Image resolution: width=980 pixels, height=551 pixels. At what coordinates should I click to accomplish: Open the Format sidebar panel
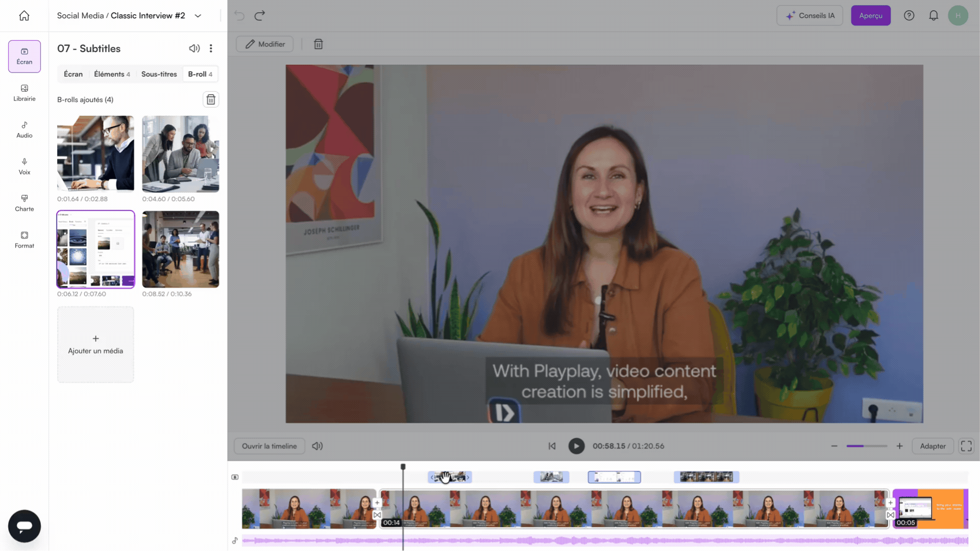click(24, 240)
